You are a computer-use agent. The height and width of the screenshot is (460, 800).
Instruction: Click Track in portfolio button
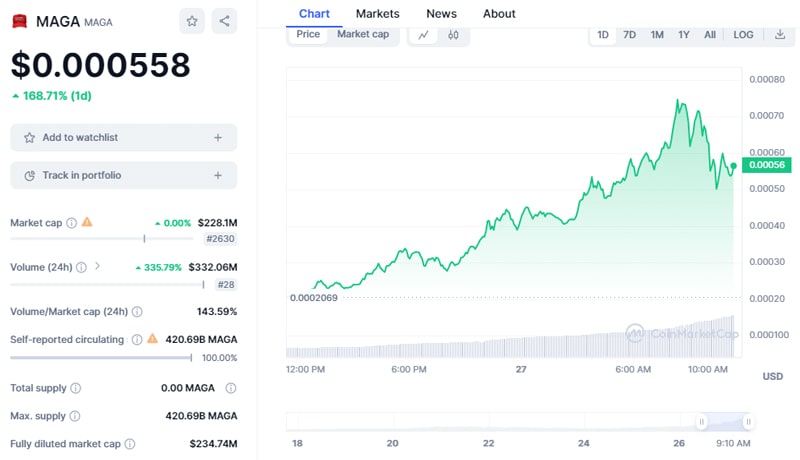click(123, 176)
